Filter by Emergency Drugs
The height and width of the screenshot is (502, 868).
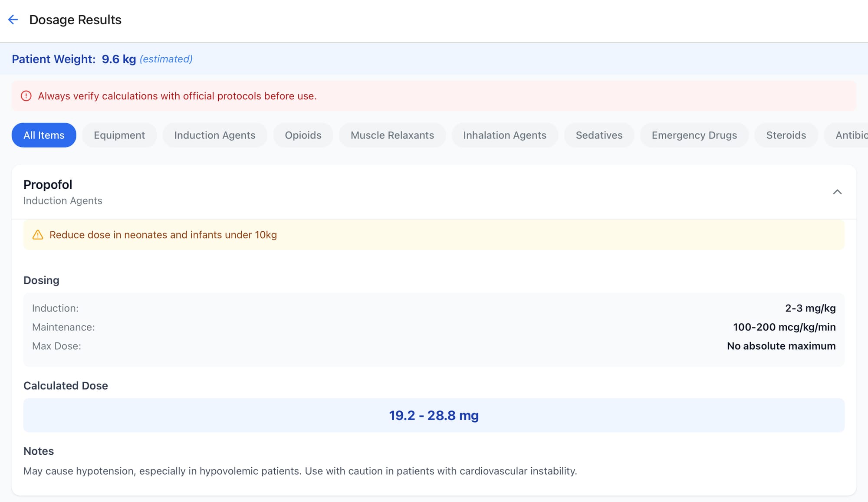(694, 135)
